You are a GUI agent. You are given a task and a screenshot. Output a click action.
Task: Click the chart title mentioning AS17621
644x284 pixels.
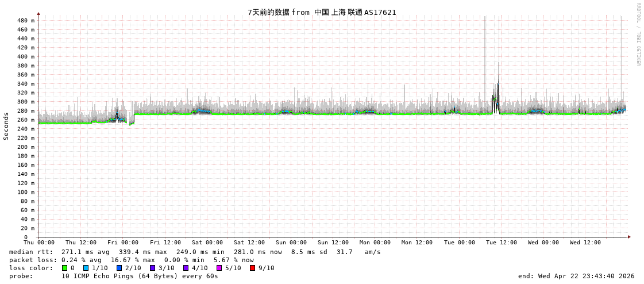(x=322, y=12)
